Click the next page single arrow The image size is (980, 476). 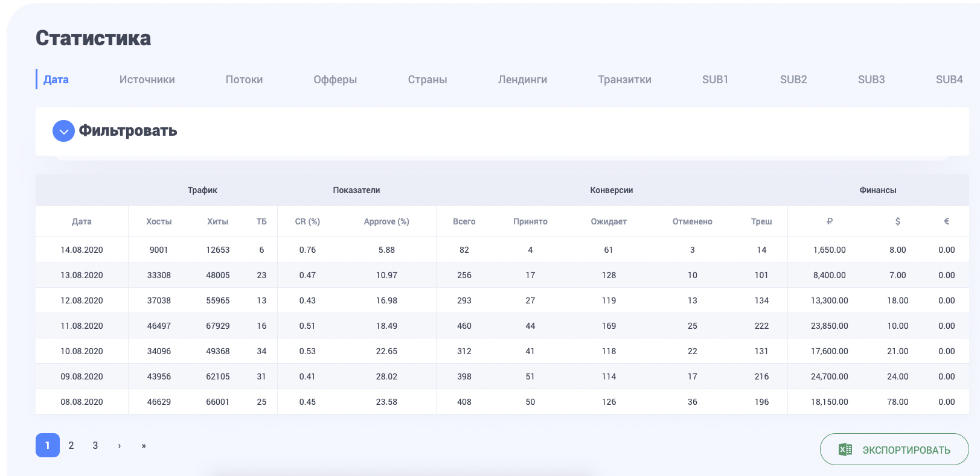pos(120,446)
